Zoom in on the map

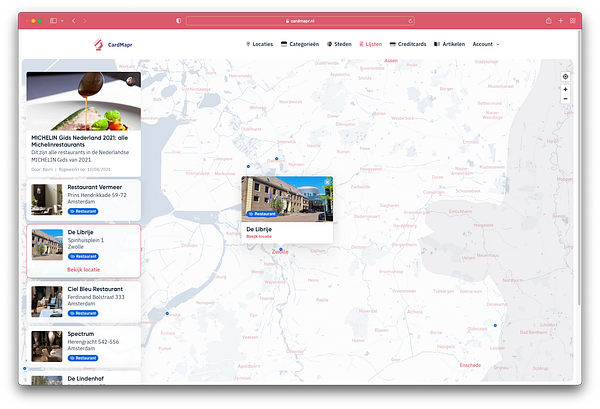tap(565, 90)
